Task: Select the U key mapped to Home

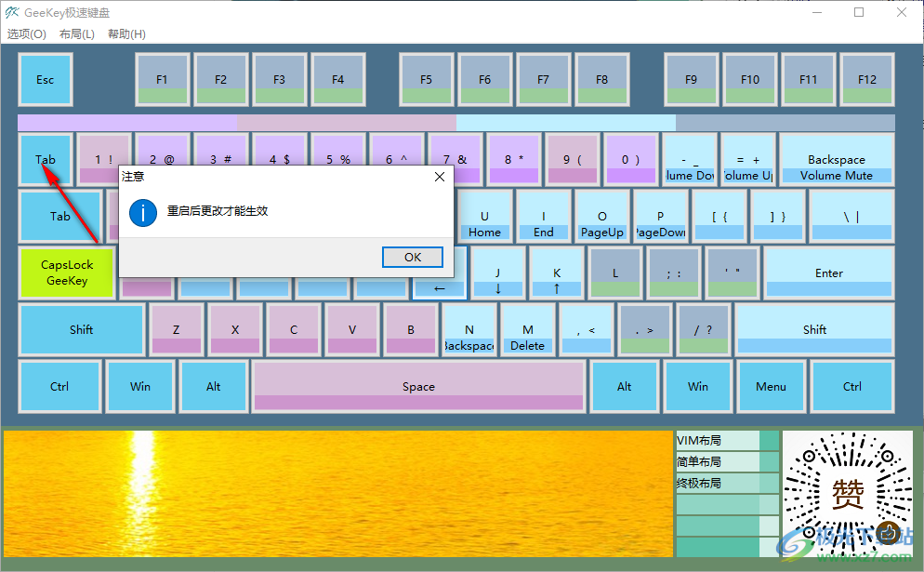Action: (484, 217)
